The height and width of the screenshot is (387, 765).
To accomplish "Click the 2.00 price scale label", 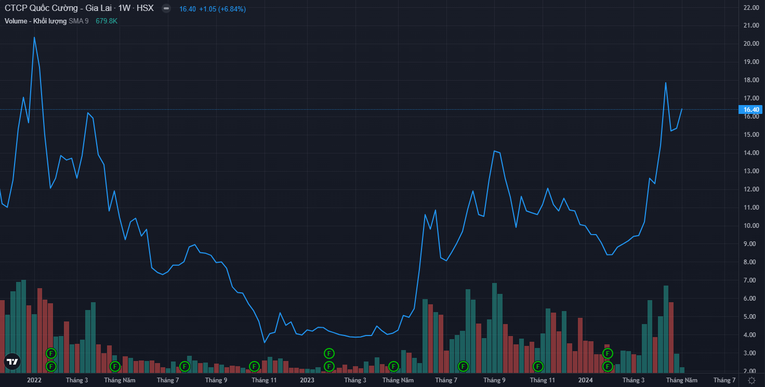I will [751, 371].
